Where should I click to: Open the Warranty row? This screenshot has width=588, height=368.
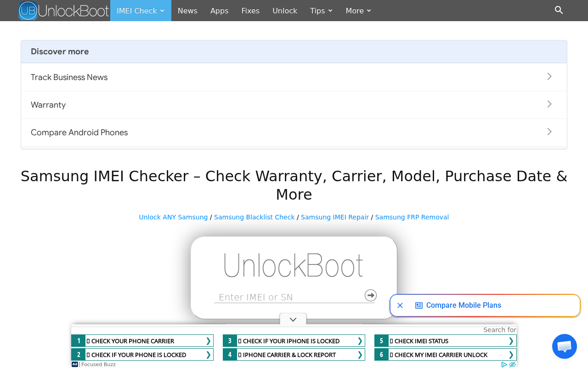294,105
